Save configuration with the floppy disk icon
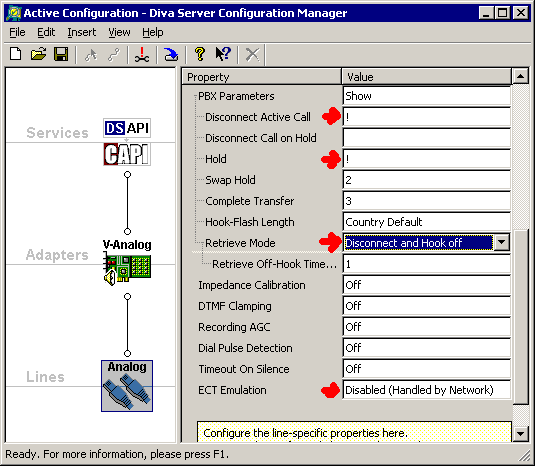Viewport: 535px width, 466px height. click(61, 54)
